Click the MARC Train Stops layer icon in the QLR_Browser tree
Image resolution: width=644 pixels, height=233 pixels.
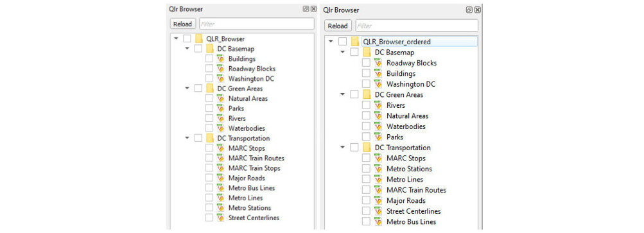[x=221, y=168]
